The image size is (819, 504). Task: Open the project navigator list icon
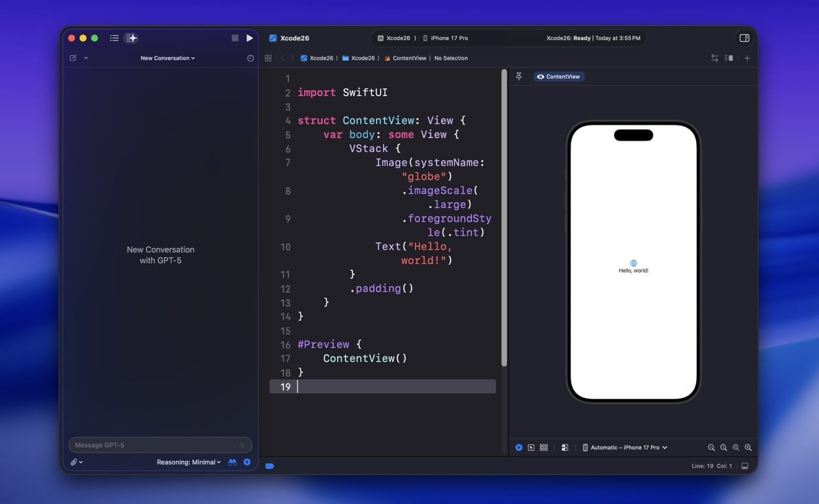coord(114,38)
